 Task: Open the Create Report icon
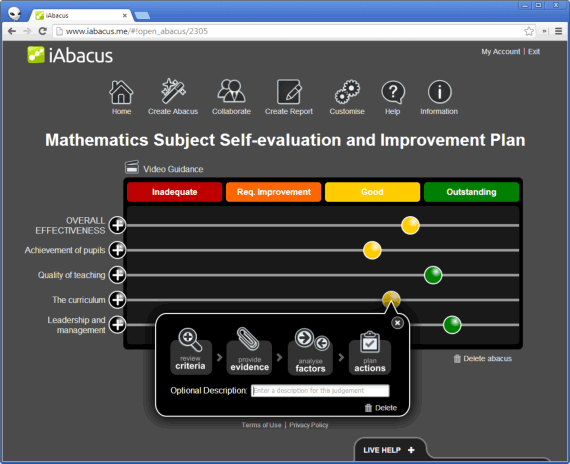(x=289, y=92)
